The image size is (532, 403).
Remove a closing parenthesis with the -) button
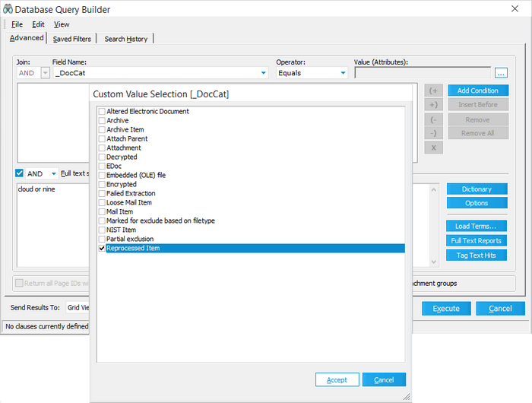tap(433, 133)
